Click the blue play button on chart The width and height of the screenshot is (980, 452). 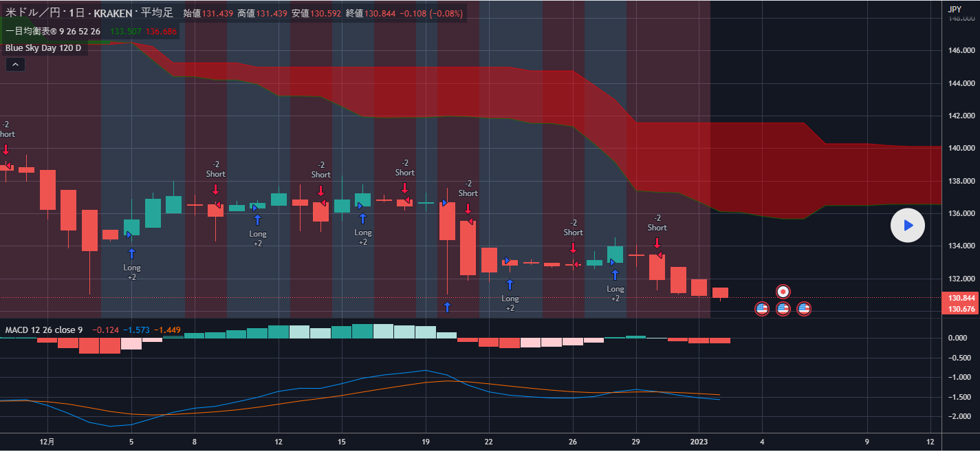[907, 225]
